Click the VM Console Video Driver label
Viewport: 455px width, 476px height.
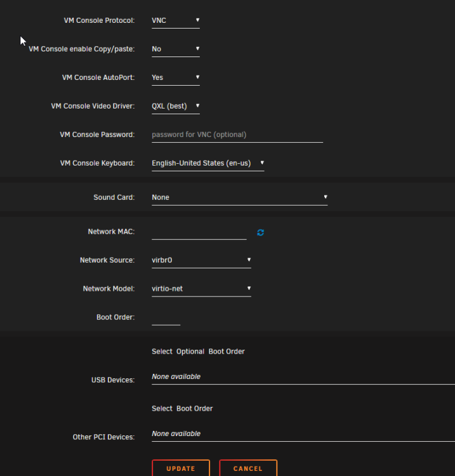tap(93, 106)
